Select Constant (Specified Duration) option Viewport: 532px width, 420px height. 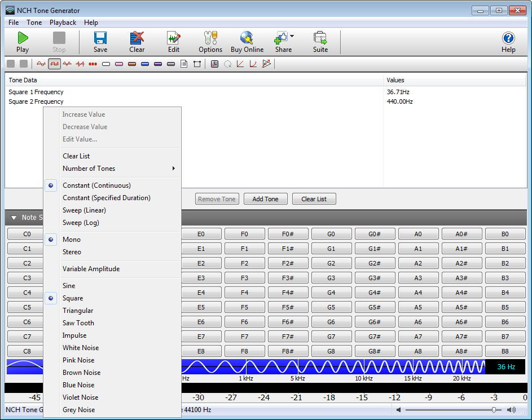[112, 198]
